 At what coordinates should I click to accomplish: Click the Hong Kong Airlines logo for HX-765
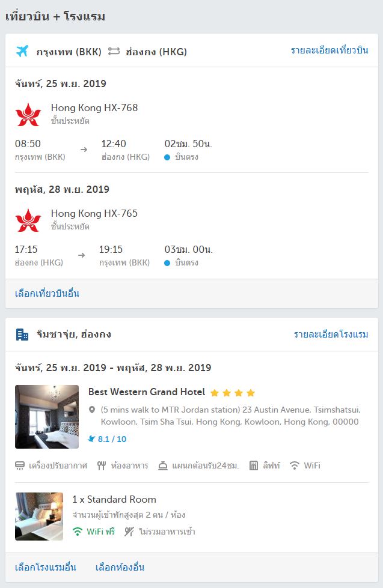28,220
